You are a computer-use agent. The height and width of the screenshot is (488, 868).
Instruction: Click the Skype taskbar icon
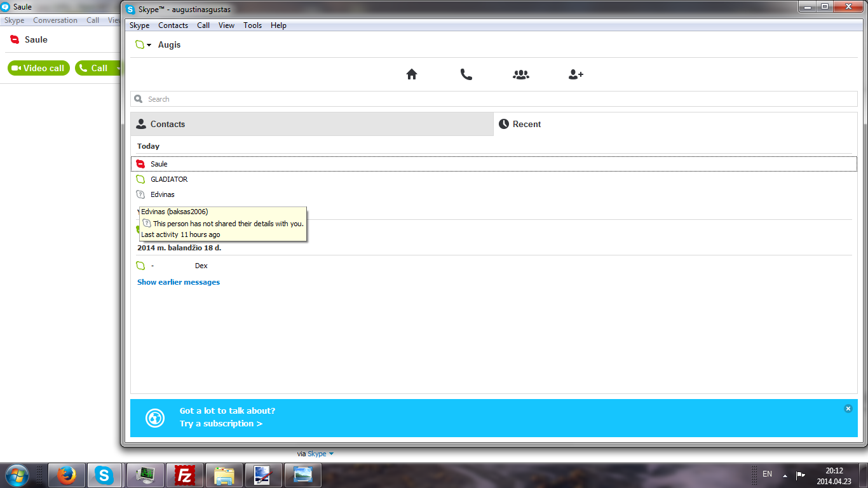104,475
